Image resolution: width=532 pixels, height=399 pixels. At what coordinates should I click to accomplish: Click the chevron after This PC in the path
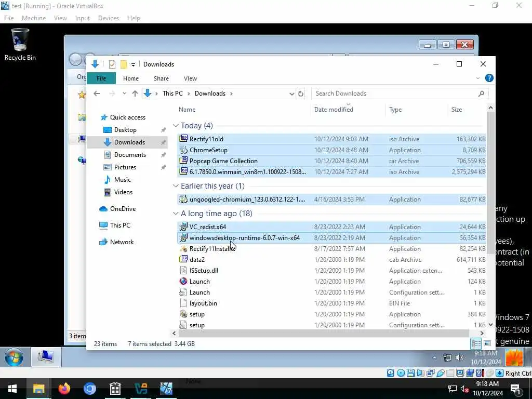click(189, 94)
